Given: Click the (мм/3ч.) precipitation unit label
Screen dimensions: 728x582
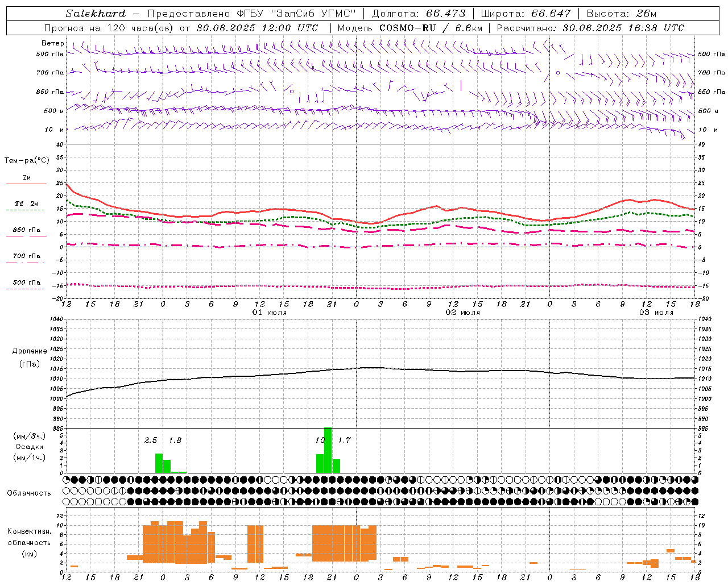Looking at the screenshot, I should (x=30, y=436).
